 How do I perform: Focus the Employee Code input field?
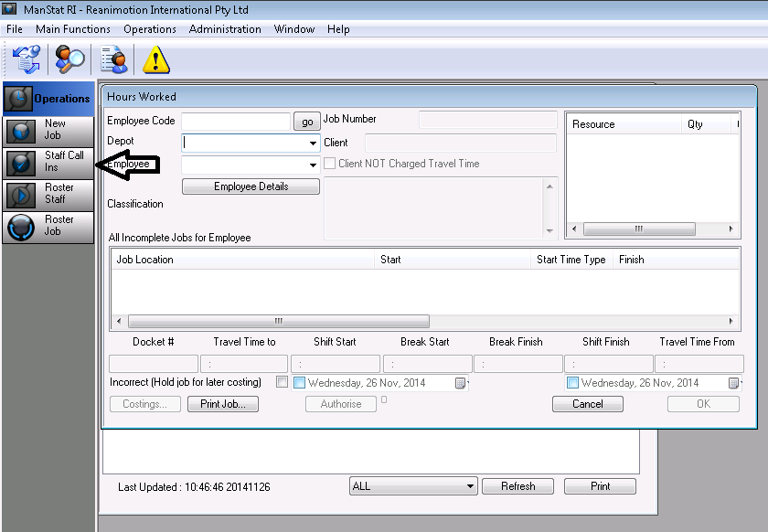click(x=236, y=122)
